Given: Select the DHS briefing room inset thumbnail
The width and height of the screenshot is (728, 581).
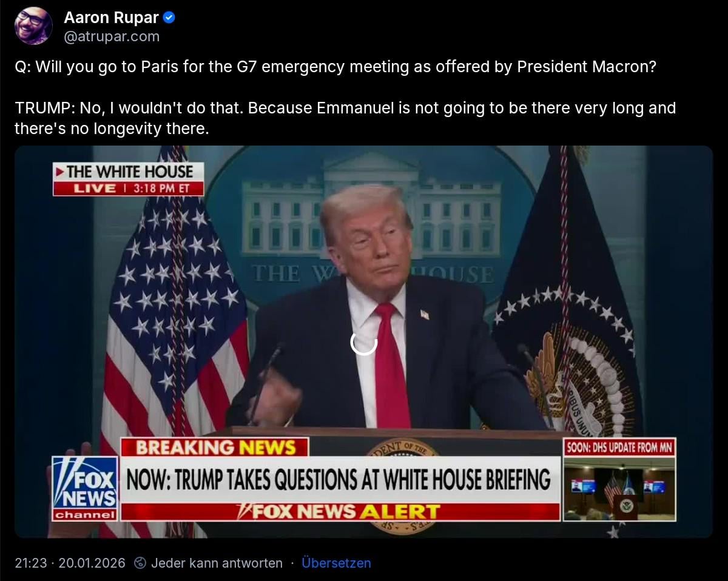Looking at the screenshot, I should tap(619, 489).
